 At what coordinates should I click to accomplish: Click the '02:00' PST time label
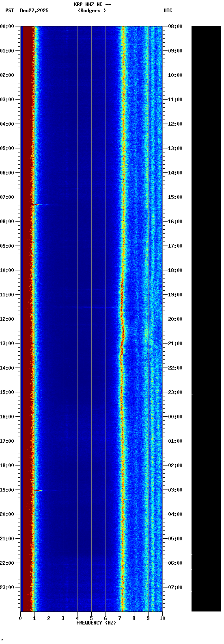point(7,75)
